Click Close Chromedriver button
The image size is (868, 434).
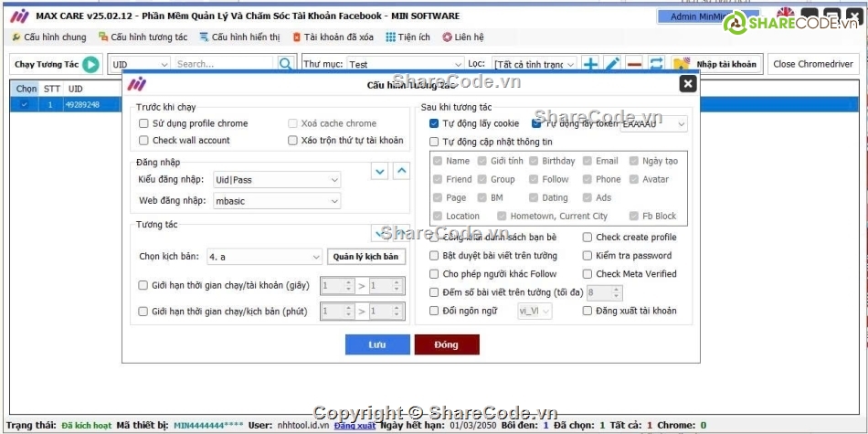(x=813, y=64)
